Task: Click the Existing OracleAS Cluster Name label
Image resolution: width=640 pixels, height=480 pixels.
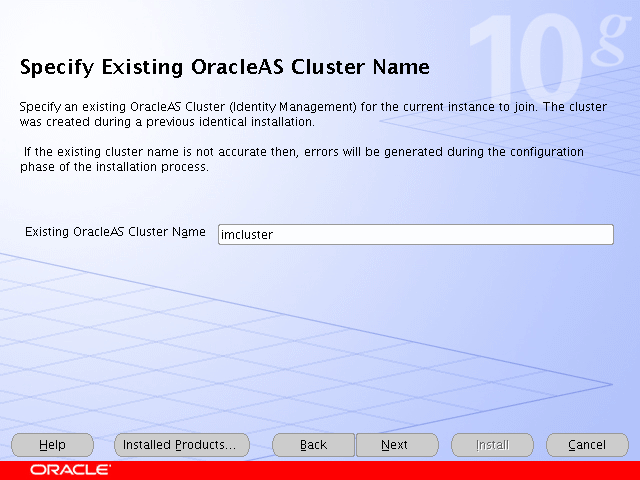Action: tap(115, 232)
